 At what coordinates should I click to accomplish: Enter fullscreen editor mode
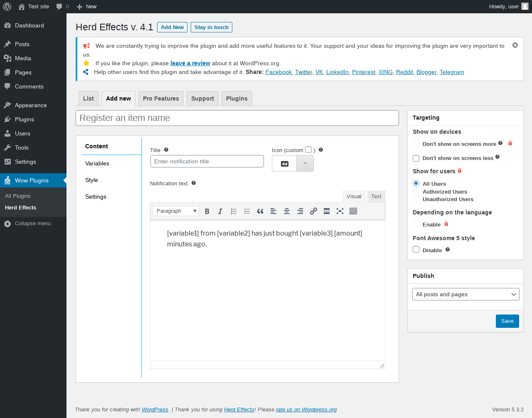click(340, 211)
